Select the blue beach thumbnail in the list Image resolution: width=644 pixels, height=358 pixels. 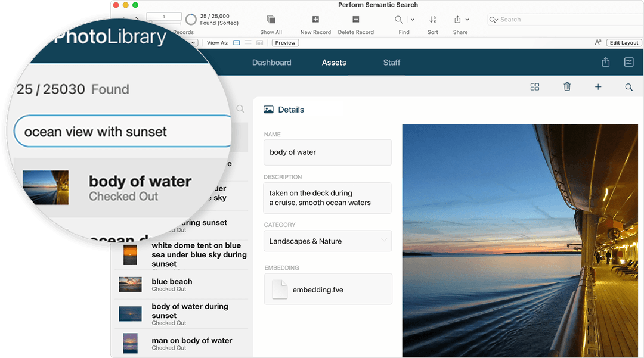130,285
